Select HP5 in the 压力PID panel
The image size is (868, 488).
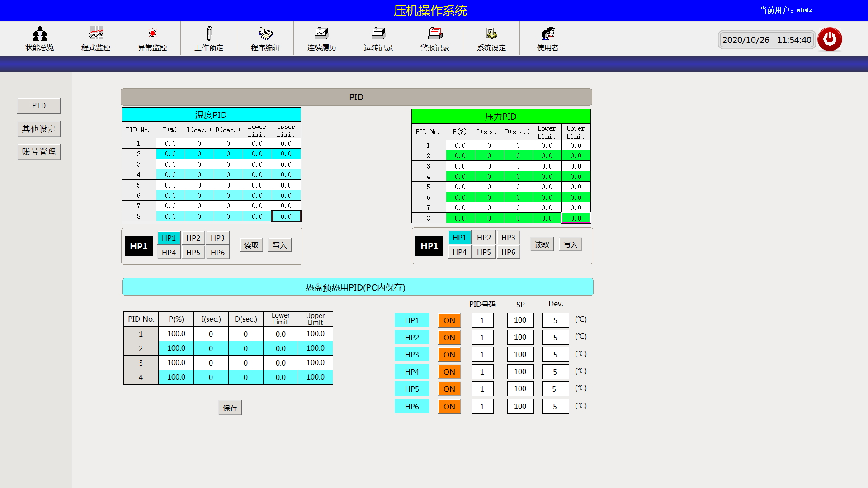[x=484, y=252]
